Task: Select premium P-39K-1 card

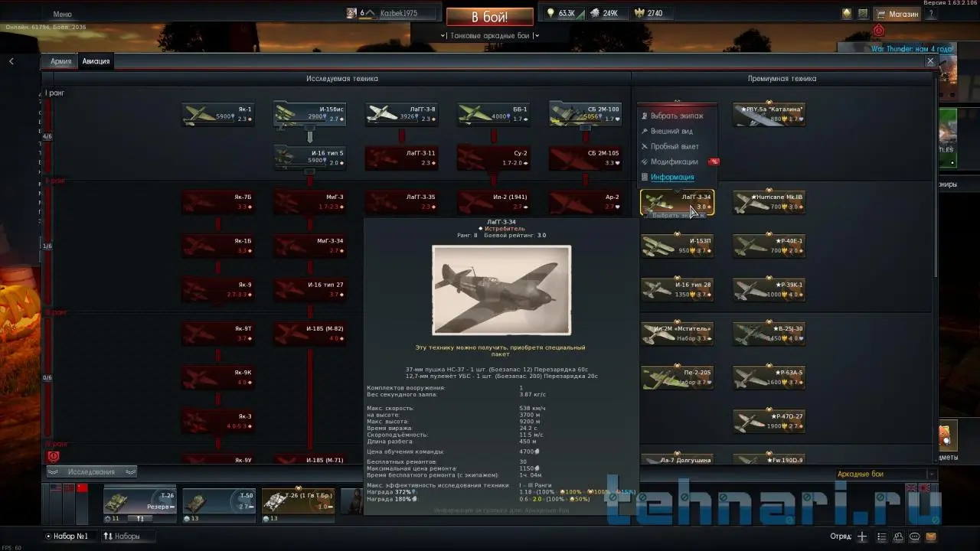Action: [769, 289]
